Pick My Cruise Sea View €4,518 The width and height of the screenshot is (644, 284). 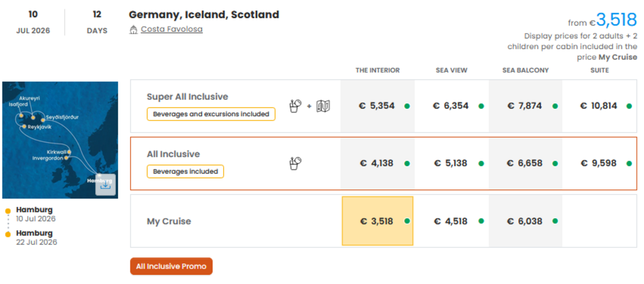pos(451,221)
